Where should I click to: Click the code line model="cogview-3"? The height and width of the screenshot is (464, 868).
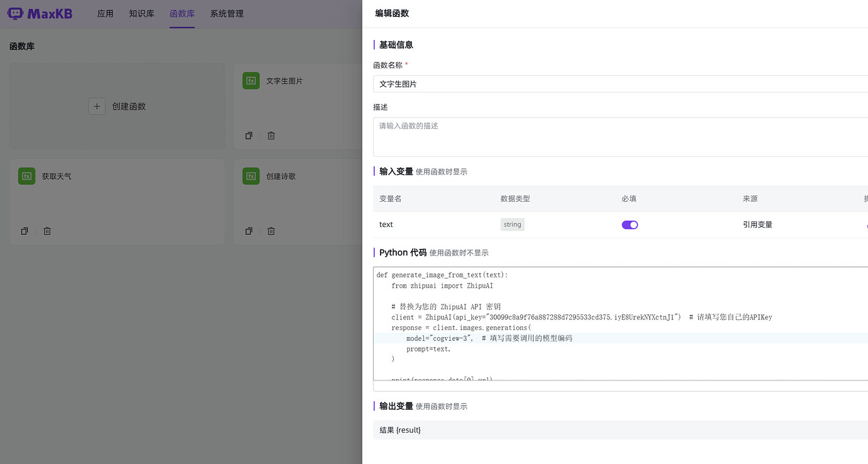pos(439,338)
